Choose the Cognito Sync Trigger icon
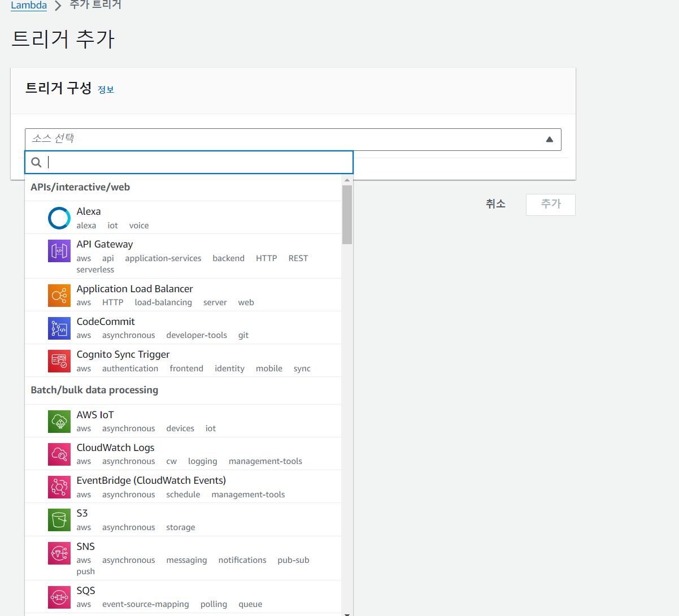Screen dimensions: 679x616 pos(59,361)
